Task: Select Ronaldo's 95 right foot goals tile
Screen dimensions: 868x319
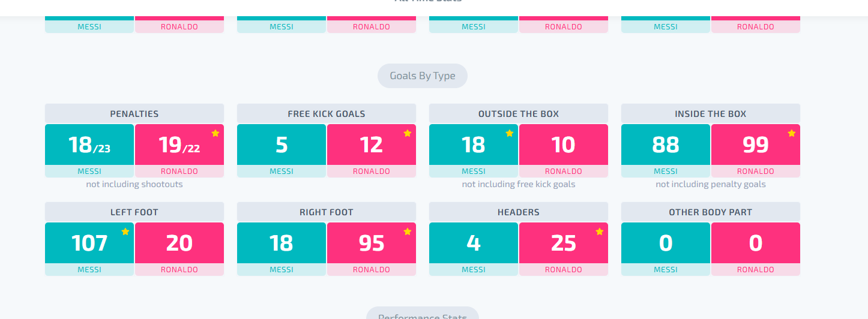Action: [x=372, y=243]
